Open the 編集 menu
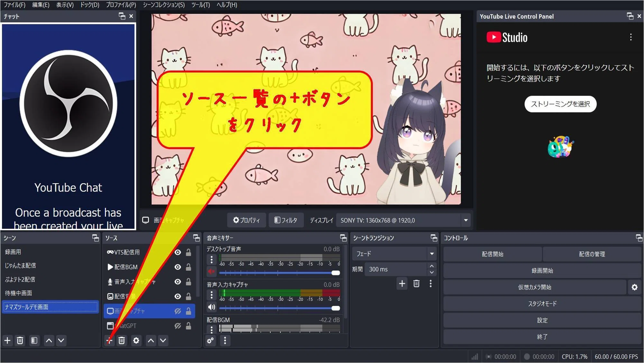 click(x=41, y=5)
